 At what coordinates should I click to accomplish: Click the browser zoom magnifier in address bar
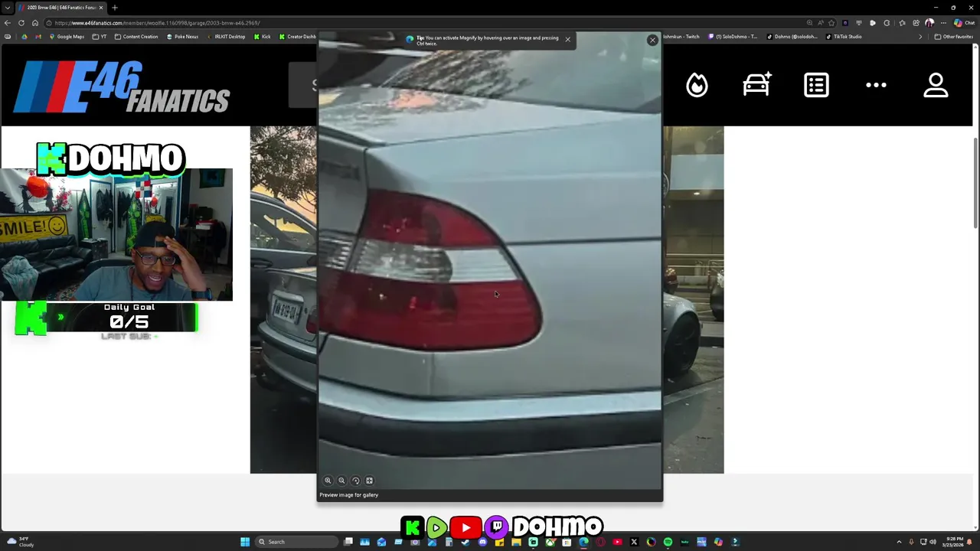[809, 23]
